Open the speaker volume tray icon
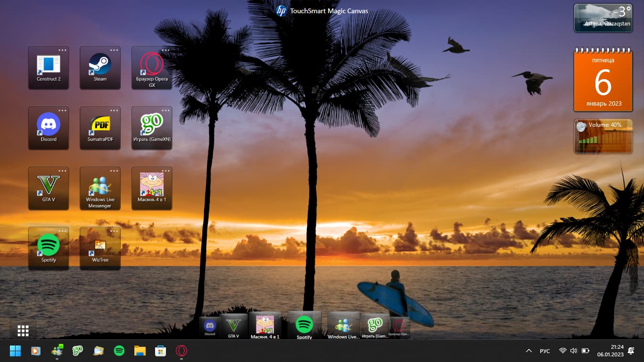Screen dimensions: 644x362 click(x=574, y=351)
